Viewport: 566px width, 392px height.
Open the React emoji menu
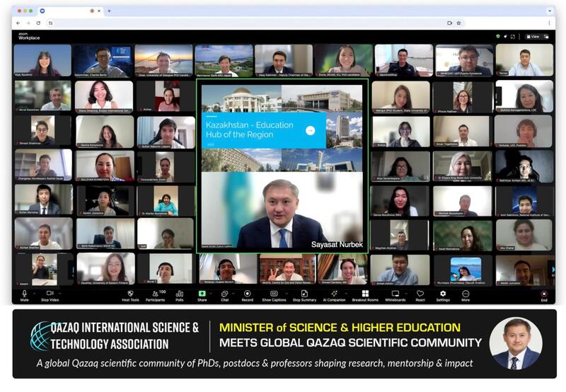[420, 294]
